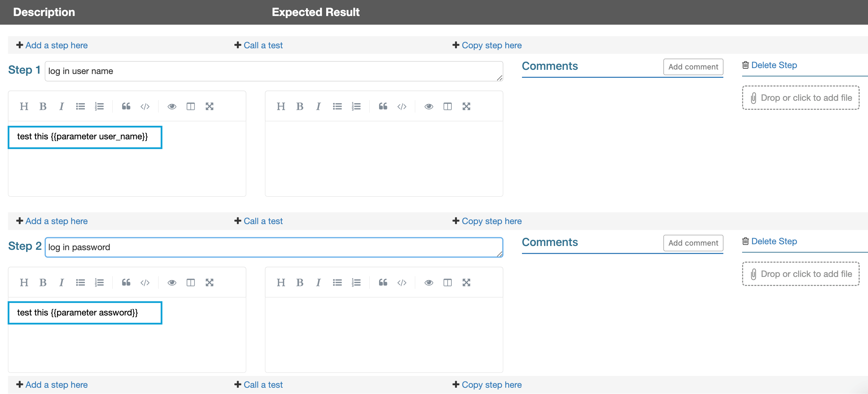
Task: Click Italic icon in Step 2 description editor
Action: [x=62, y=282]
